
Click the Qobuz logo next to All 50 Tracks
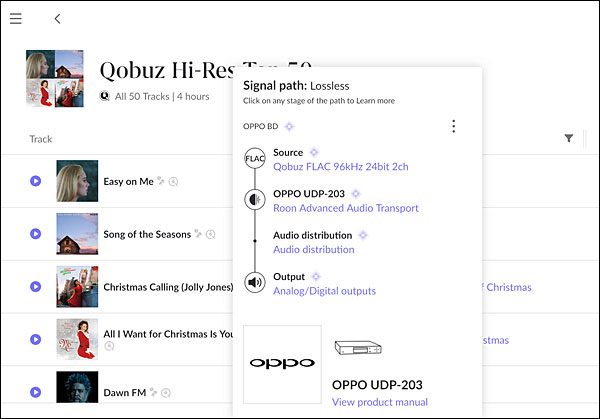pos(104,96)
